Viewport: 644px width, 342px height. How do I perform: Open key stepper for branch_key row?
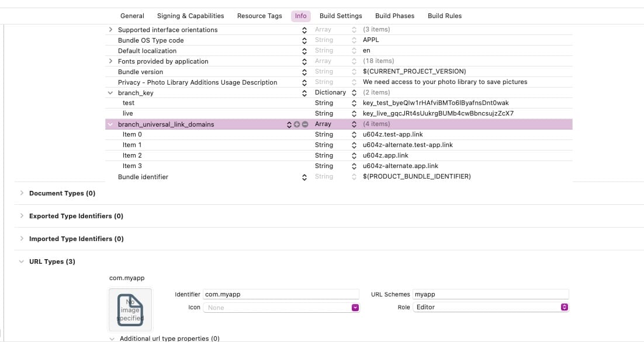(x=304, y=93)
